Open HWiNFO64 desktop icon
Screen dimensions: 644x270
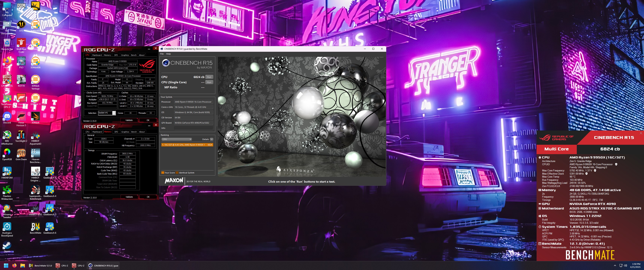7,173
